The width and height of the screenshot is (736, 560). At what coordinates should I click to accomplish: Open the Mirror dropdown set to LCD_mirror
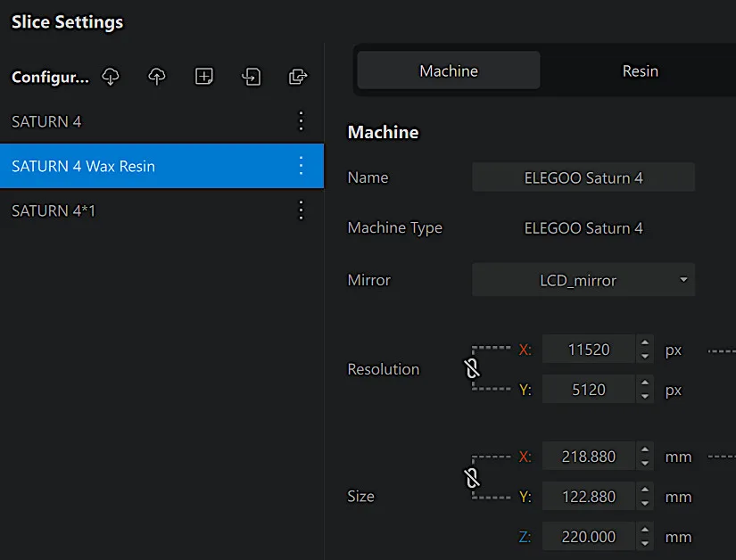tap(583, 280)
